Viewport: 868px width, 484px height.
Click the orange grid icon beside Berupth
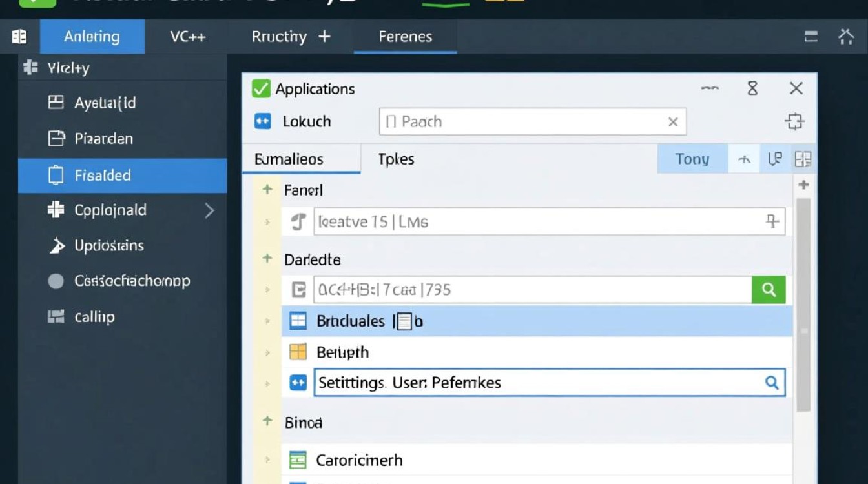298,352
